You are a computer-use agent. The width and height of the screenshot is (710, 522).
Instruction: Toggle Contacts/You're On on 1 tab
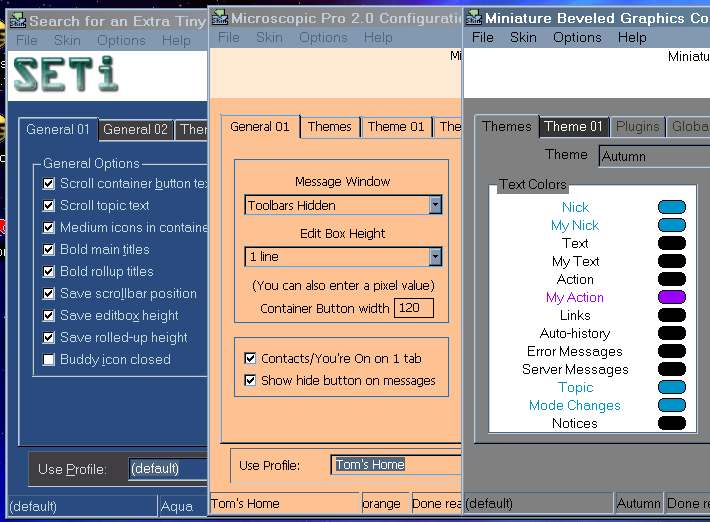250,359
